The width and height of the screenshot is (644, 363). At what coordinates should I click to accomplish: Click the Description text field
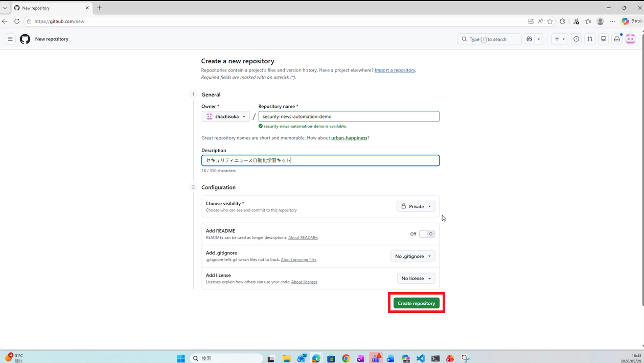(x=320, y=160)
